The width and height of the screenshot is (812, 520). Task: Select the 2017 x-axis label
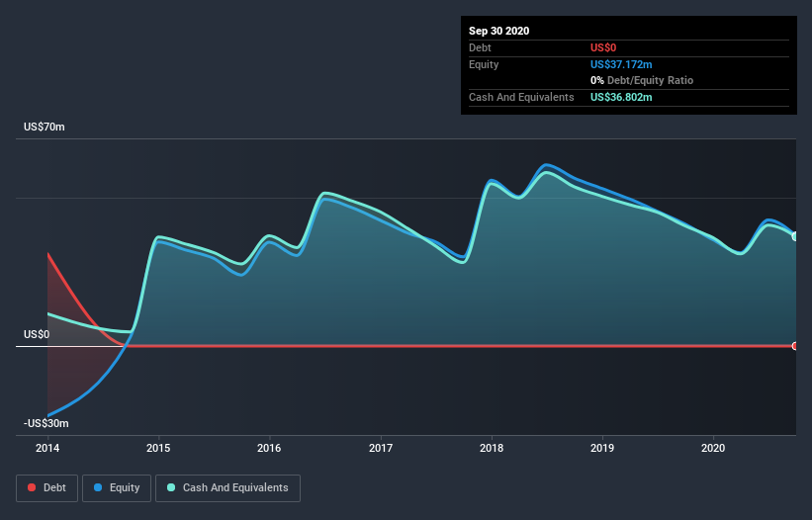(381, 448)
